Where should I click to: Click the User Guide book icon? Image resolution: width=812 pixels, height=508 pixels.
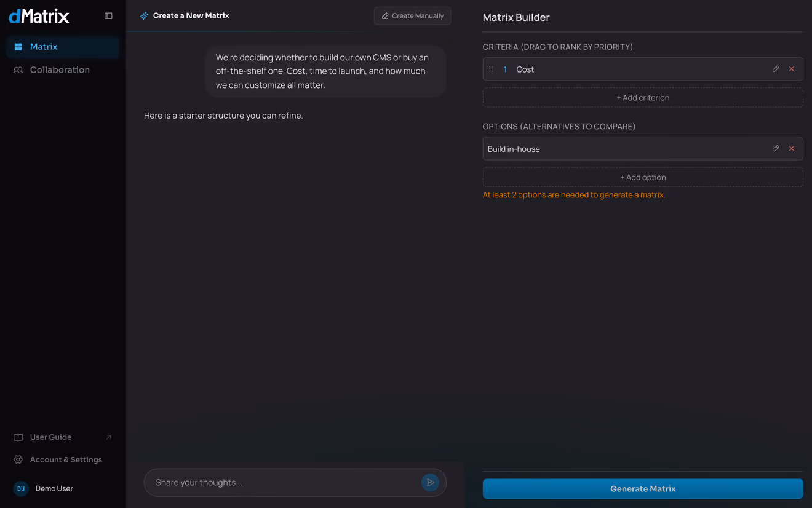(18, 437)
